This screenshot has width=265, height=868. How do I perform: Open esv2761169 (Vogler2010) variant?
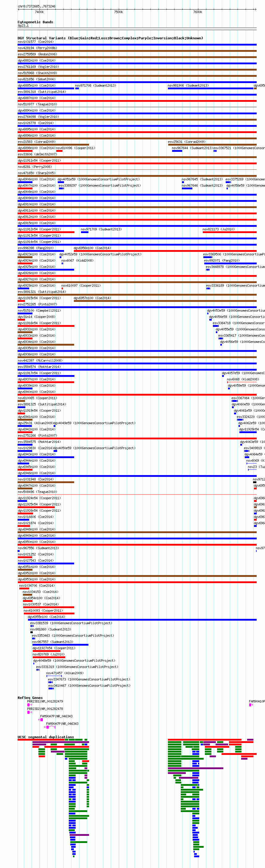pyautogui.click(x=38, y=67)
